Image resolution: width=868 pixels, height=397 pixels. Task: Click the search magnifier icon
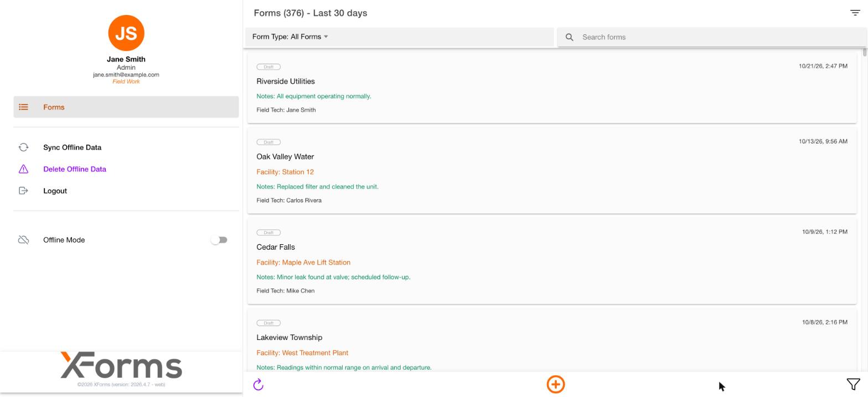point(569,37)
